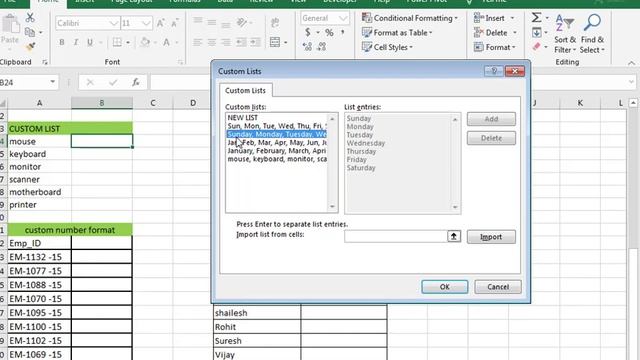Click the Copy icon in Clipboard

point(29,32)
